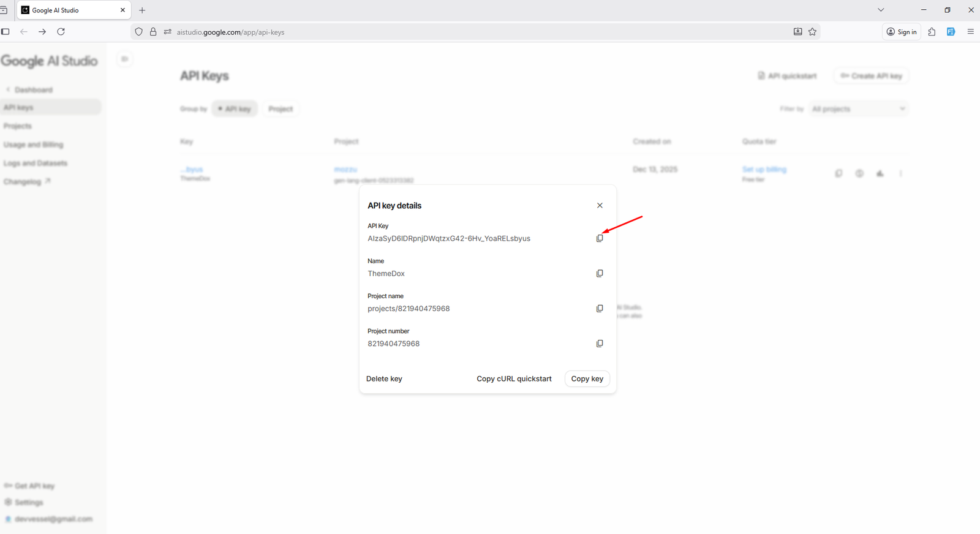The width and height of the screenshot is (980, 534).
Task: Copy the projects/821940475968 project name icon
Action: pos(600,308)
